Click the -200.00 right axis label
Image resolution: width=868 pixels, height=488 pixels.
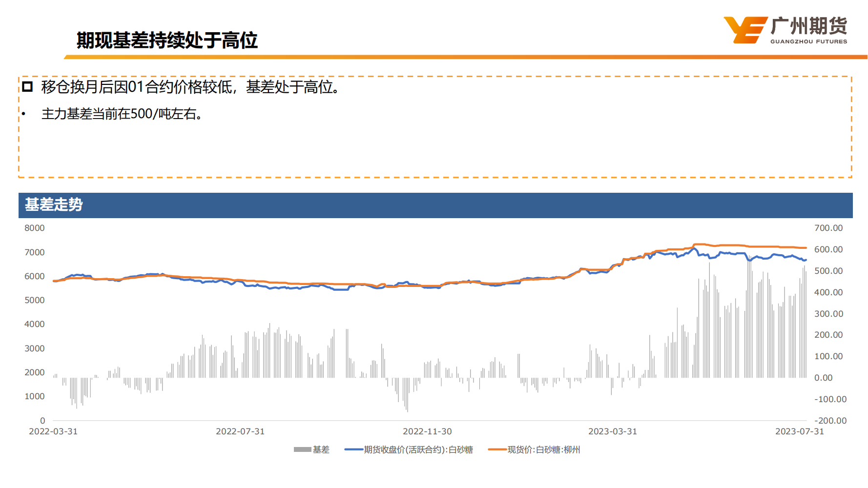tap(830, 421)
